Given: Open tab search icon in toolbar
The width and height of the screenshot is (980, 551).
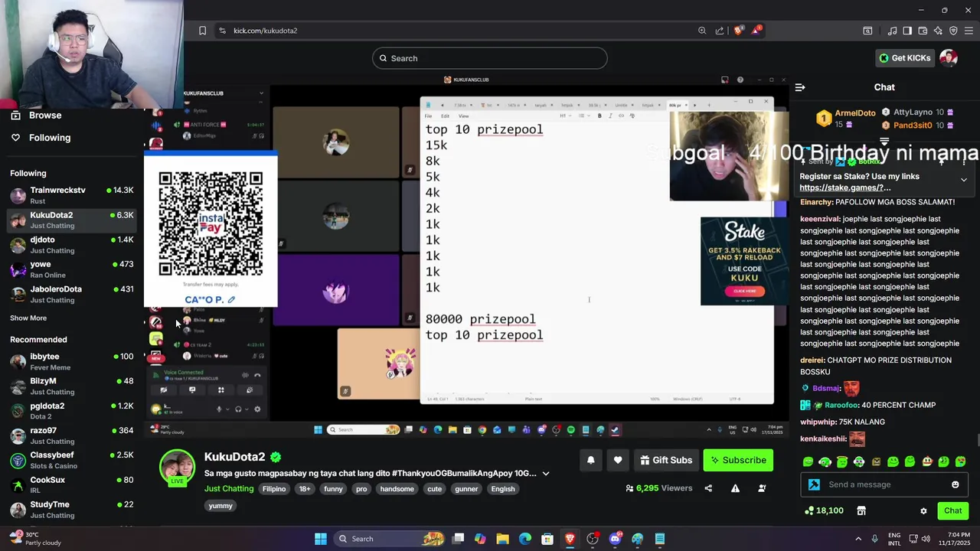Looking at the screenshot, I should point(867,31).
